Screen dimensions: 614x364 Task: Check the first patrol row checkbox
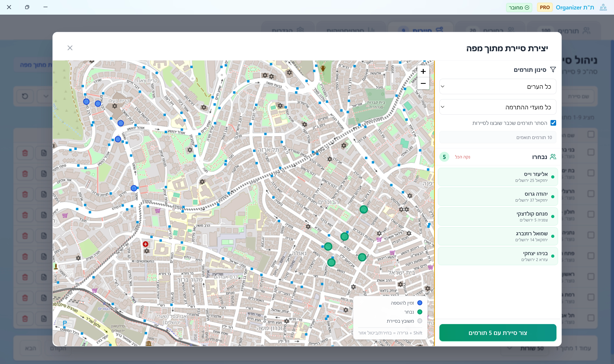(x=591, y=152)
